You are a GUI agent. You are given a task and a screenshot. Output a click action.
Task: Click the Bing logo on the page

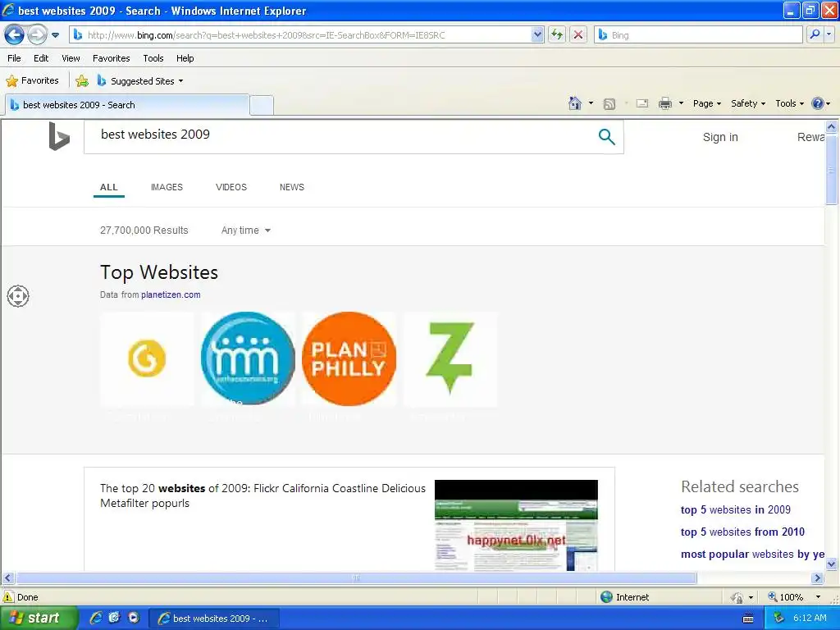[59, 136]
